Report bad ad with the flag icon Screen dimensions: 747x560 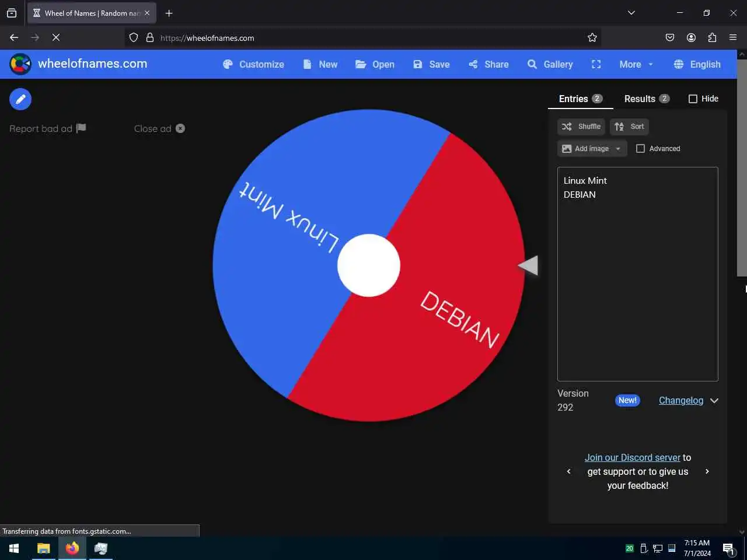(48, 128)
